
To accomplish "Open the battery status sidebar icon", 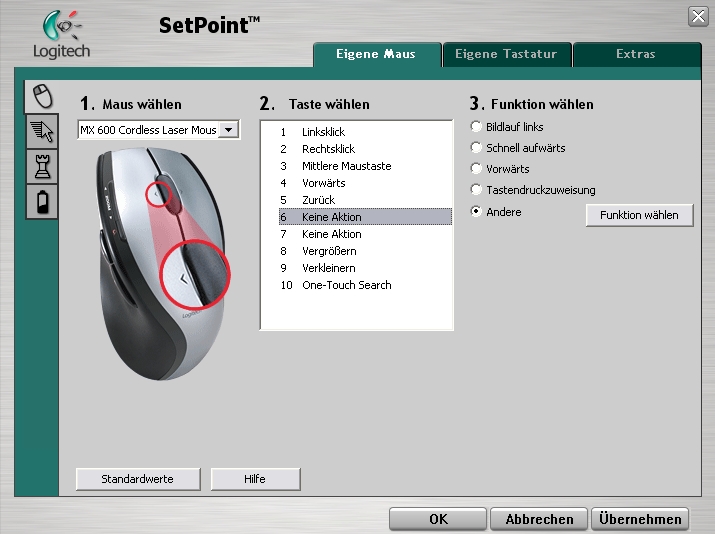I will click(42, 202).
